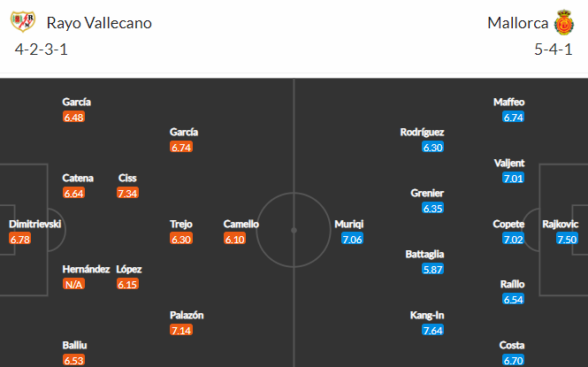Image resolution: width=588 pixels, height=367 pixels.
Task: Open the Mallorca team name link
Action: (x=517, y=23)
